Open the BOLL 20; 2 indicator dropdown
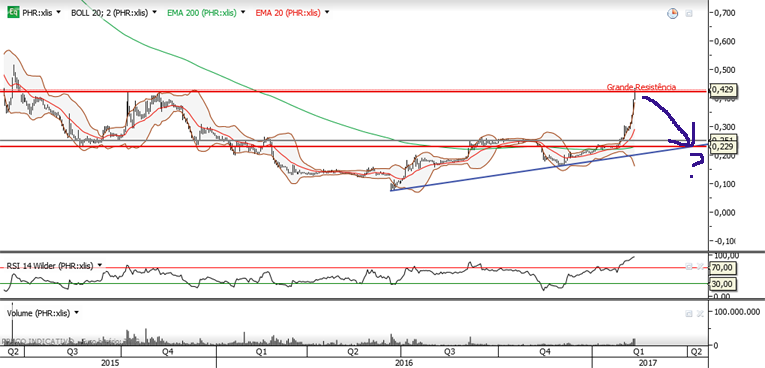Screen dimensions: 765x368 coord(154,13)
